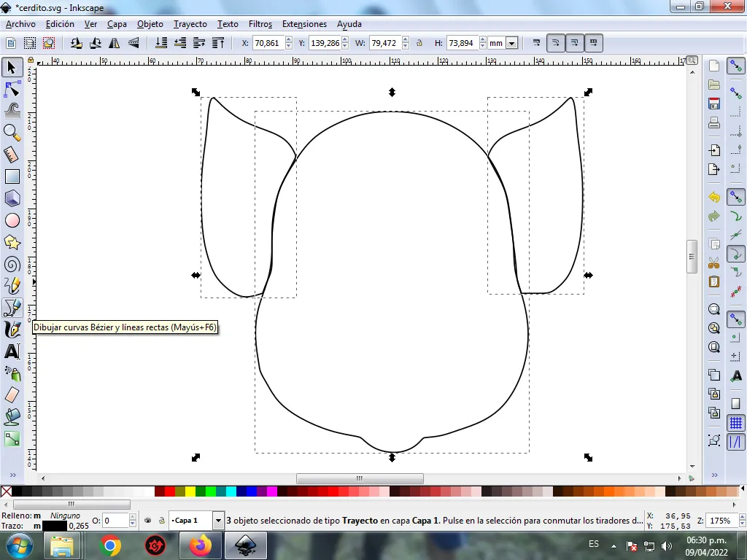Select the Bézier pen tool
Image resolution: width=747 pixels, height=560 pixels.
pos(12,308)
